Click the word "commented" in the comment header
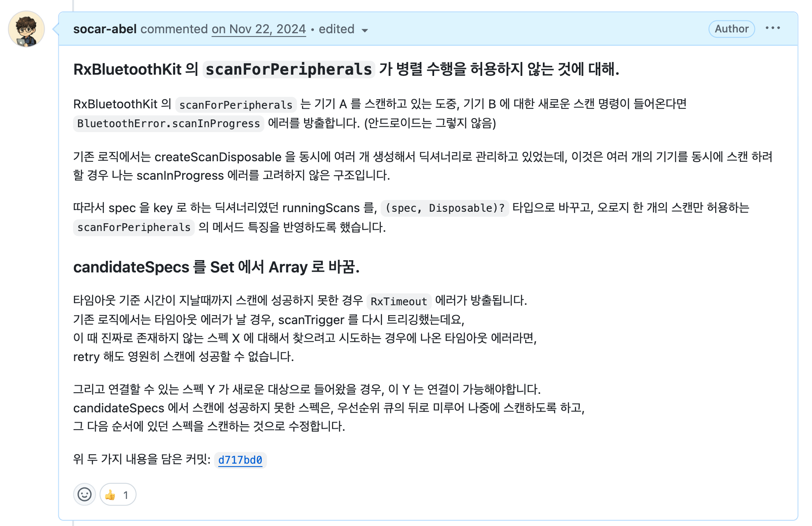The height and width of the screenshot is (526, 812). coord(174,29)
